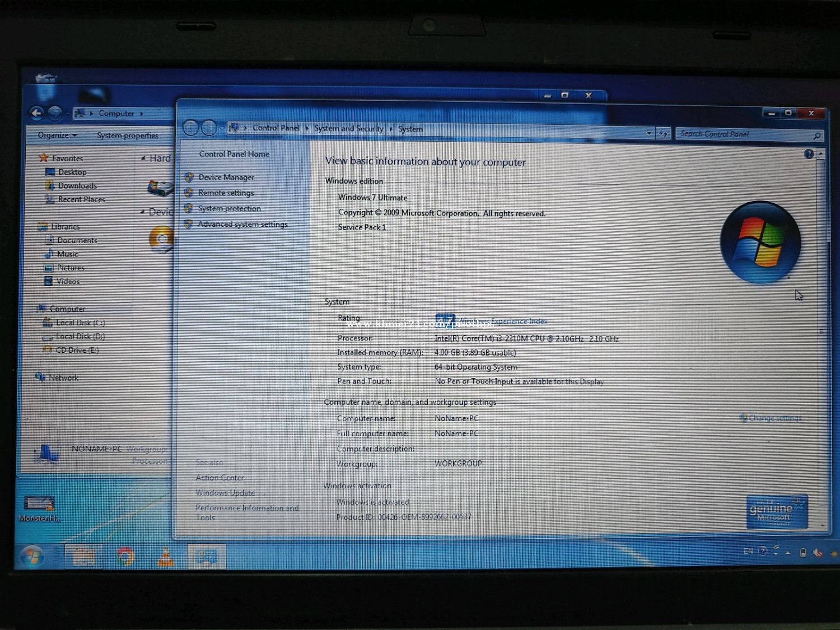
Task: Select Favorites in navigation pane
Action: pos(67,158)
